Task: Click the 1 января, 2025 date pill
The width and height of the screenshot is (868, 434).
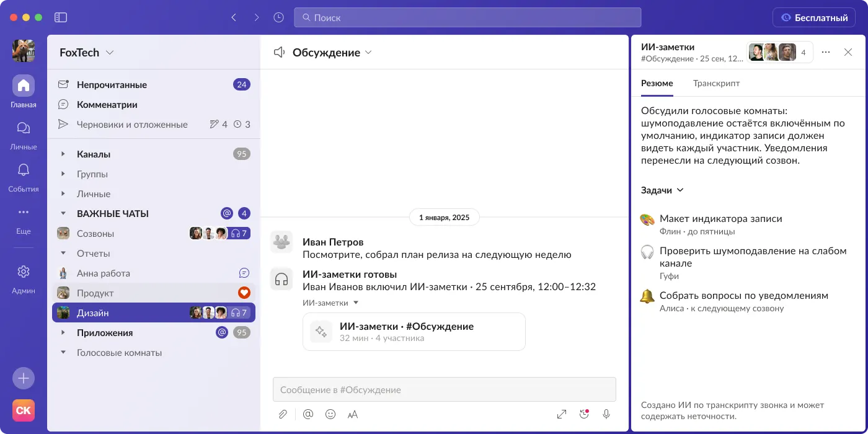Action: tap(445, 218)
